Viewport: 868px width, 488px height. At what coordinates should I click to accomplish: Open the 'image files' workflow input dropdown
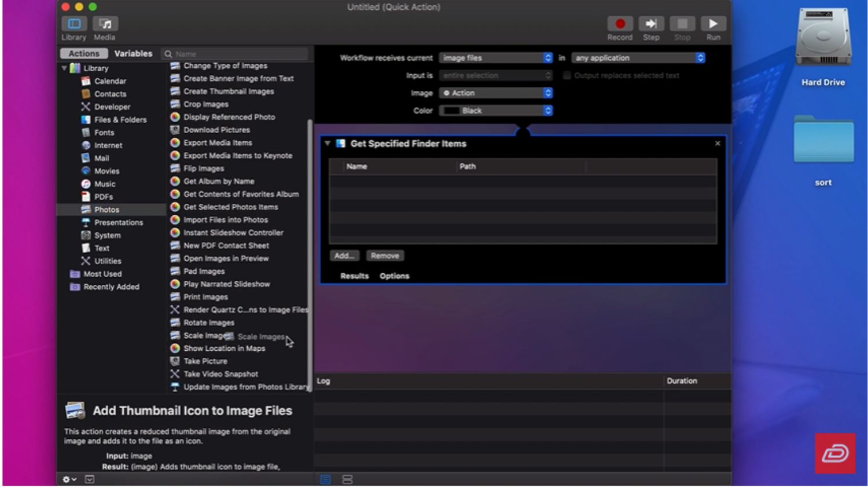coord(496,58)
